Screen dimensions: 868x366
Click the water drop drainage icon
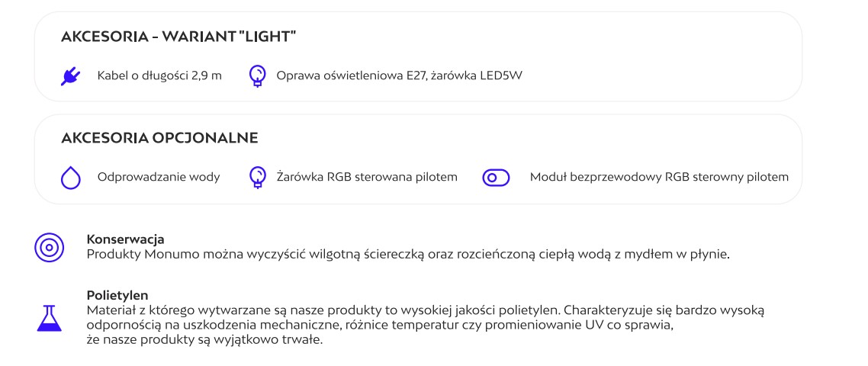click(x=69, y=178)
